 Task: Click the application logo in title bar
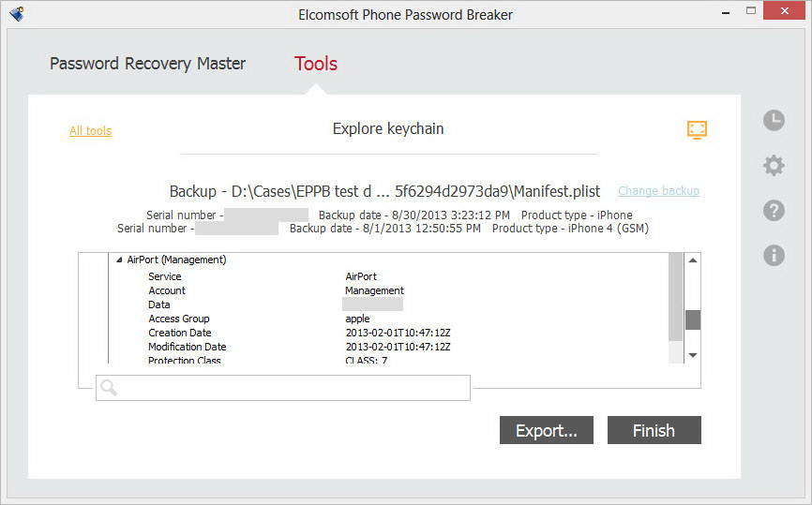17,13
